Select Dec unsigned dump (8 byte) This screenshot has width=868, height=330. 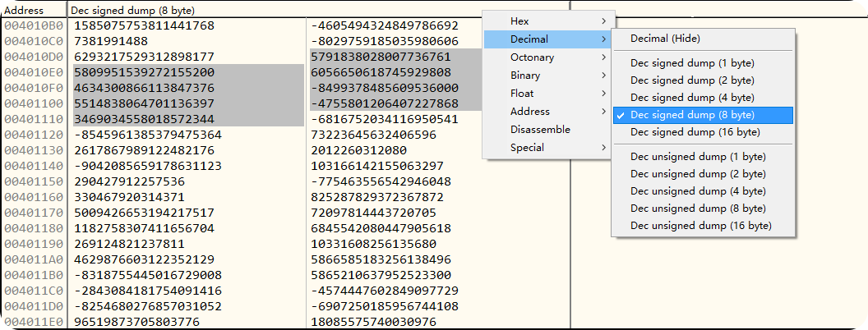(703, 208)
